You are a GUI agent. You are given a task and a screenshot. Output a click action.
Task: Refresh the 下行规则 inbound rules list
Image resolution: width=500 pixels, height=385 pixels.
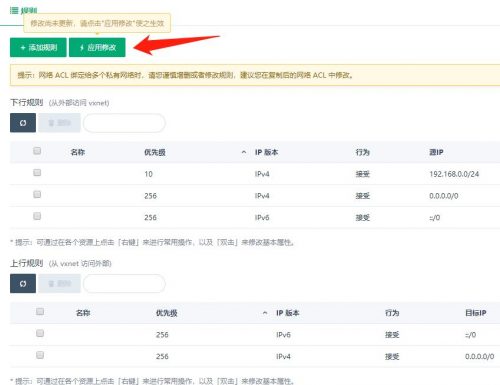click(23, 123)
